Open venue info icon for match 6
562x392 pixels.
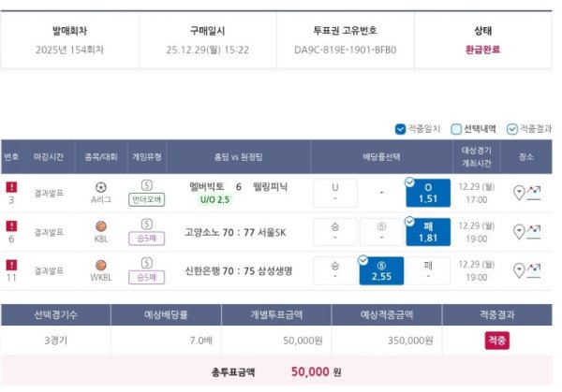click(522, 232)
